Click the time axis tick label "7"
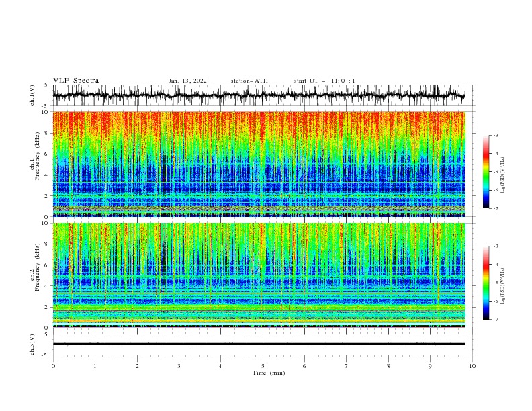The width and height of the screenshot is (532, 411). tap(347, 366)
